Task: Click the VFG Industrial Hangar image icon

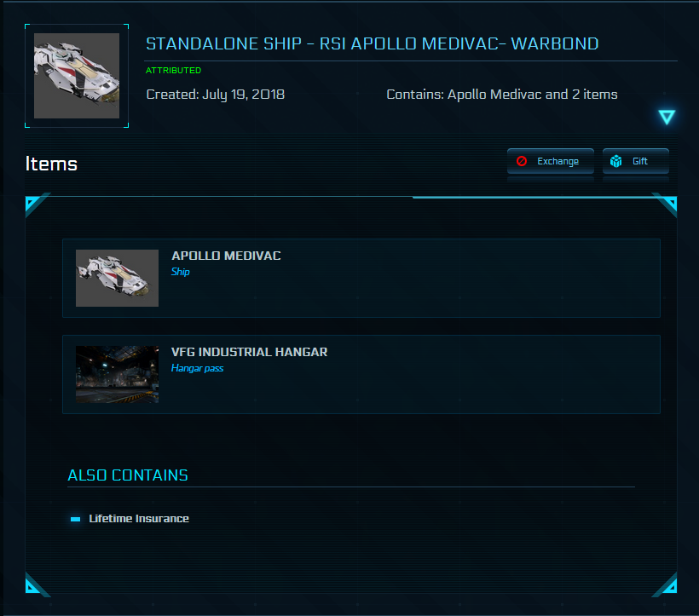Action: click(x=117, y=375)
